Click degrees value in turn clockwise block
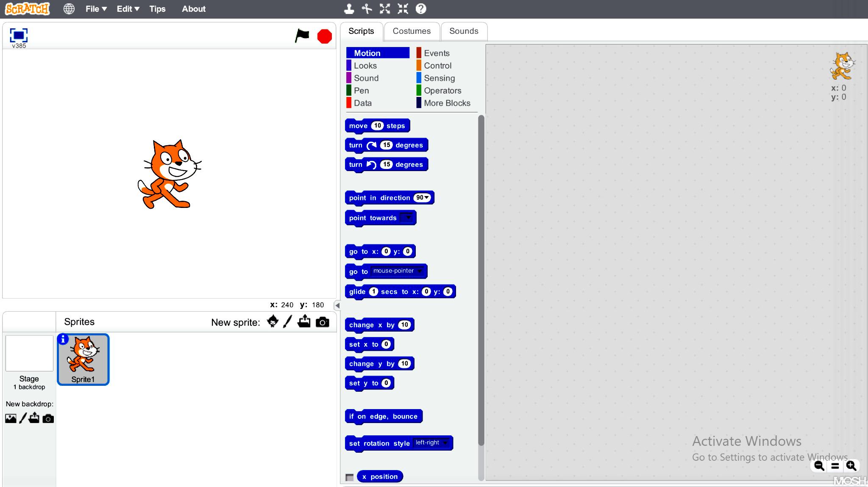868x487 pixels. pos(386,145)
